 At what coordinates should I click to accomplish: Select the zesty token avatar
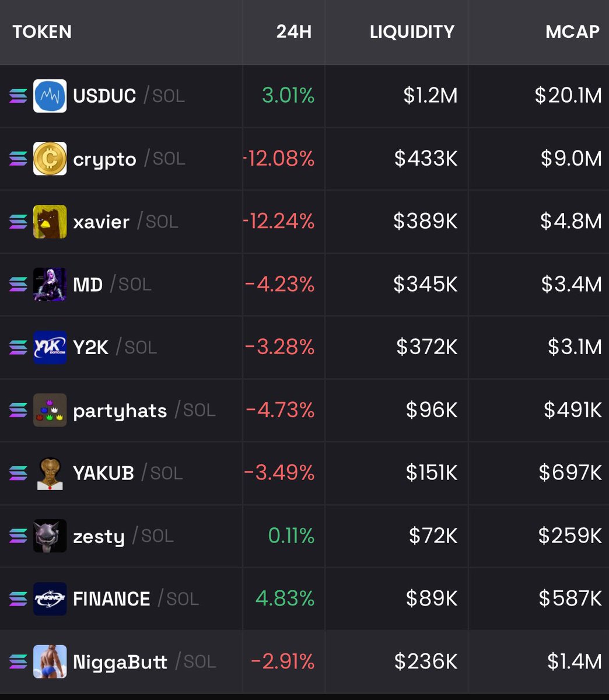click(50, 536)
